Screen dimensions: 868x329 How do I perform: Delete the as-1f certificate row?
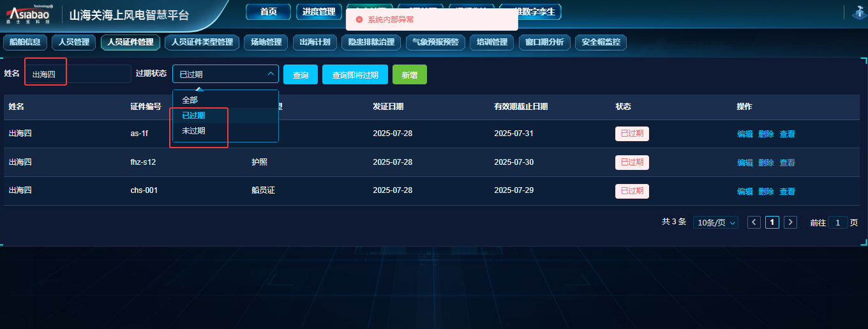point(766,134)
